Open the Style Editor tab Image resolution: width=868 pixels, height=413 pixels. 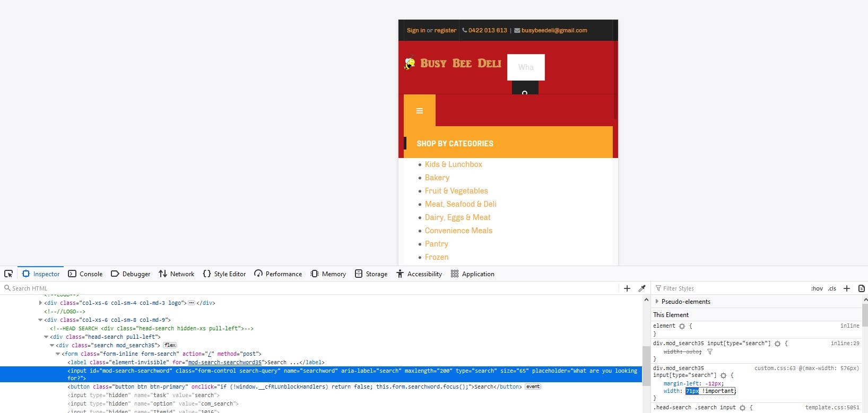(x=224, y=274)
